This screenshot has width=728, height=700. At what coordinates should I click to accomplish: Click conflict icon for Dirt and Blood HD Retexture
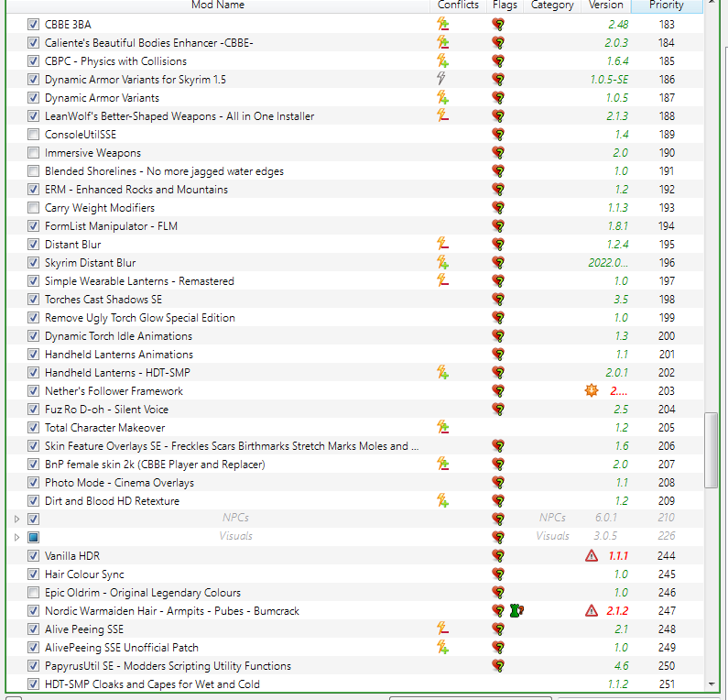(x=442, y=501)
